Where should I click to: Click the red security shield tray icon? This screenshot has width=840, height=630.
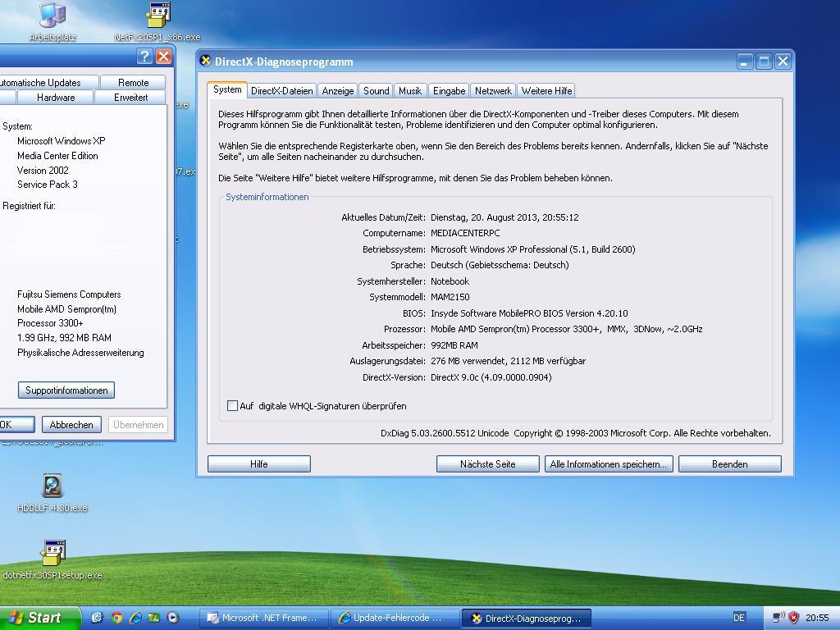(x=794, y=618)
